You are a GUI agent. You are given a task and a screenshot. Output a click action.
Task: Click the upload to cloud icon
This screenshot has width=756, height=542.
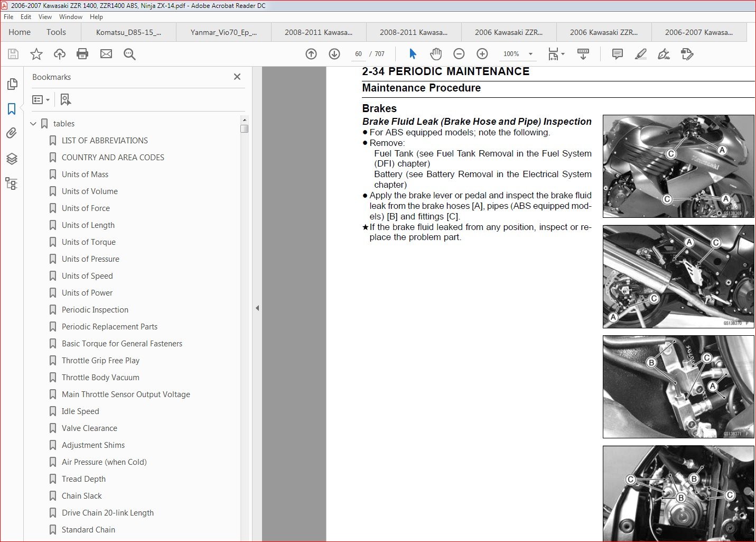pyautogui.click(x=60, y=54)
